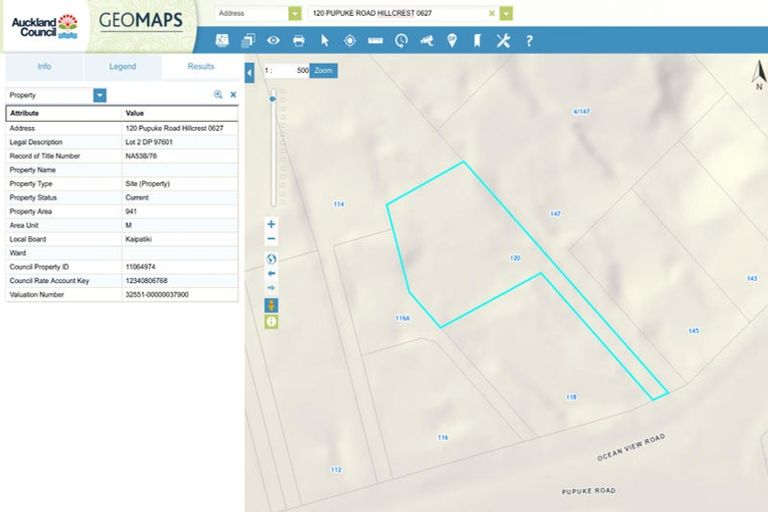Open the bookmark tool
Image resolution: width=768 pixels, height=512 pixels.
[x=477, y=40]
